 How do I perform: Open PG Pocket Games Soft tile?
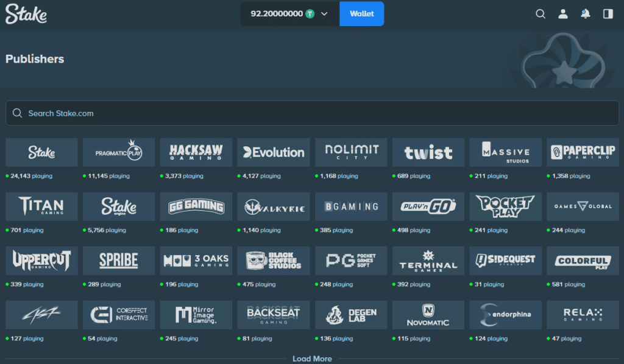tap(350, 261)
